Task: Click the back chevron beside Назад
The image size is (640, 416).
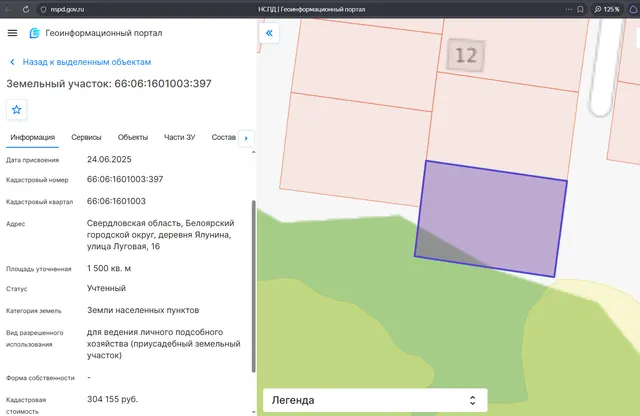Action: pyautogui.click(x=12, y=62)
